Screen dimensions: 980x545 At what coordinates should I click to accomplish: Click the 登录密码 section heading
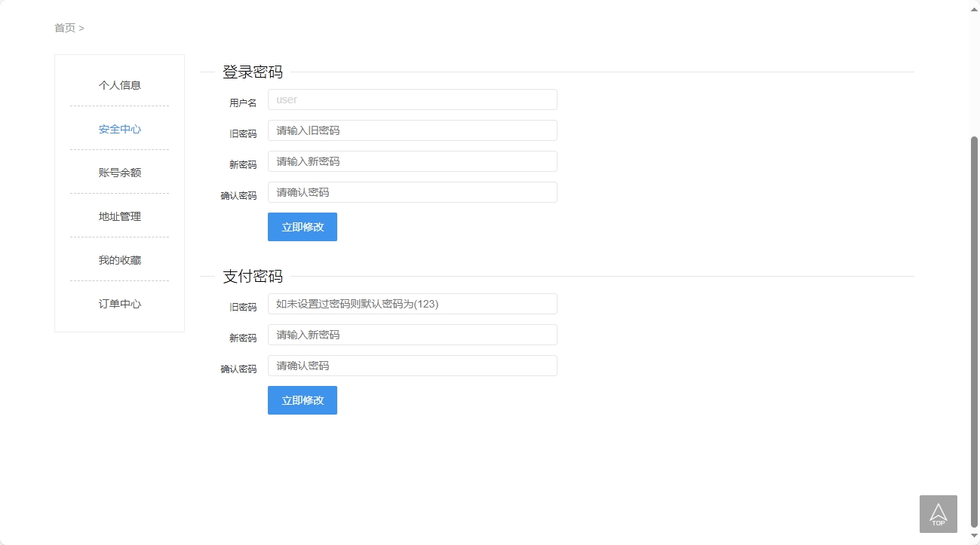pyautogui.click(x=251, y=72)
